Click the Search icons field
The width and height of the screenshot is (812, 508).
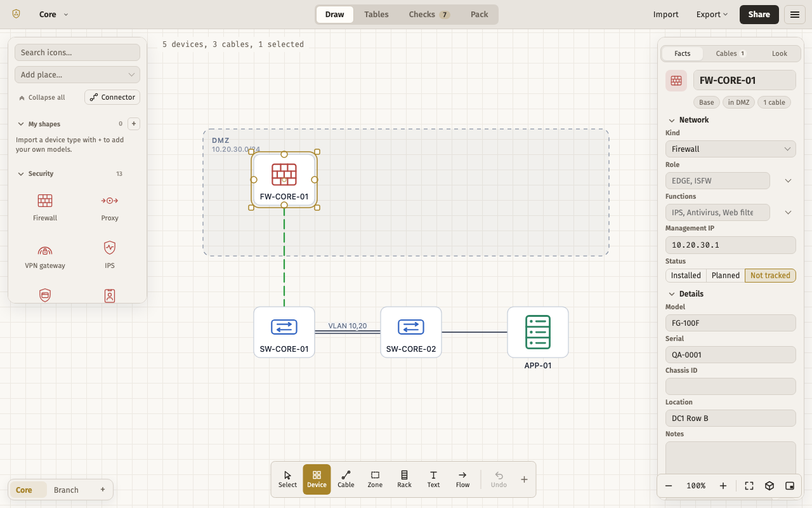(x=77, y=53)
